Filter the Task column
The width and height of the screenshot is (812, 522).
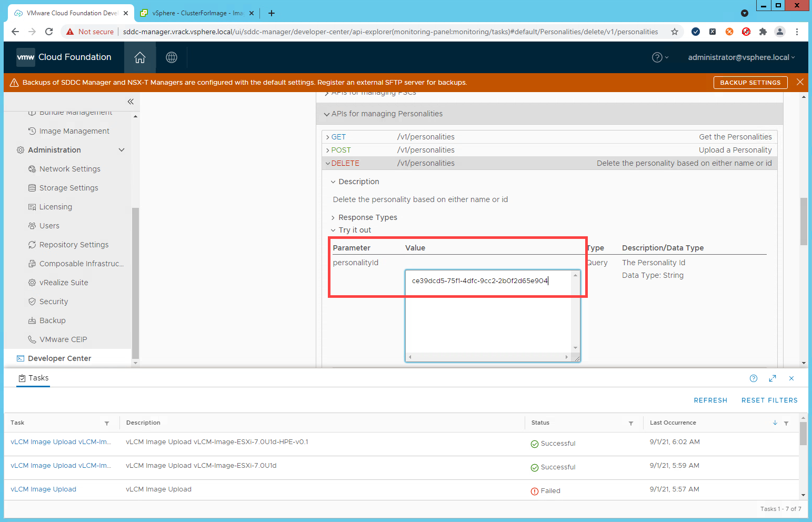tap(107, 423)
